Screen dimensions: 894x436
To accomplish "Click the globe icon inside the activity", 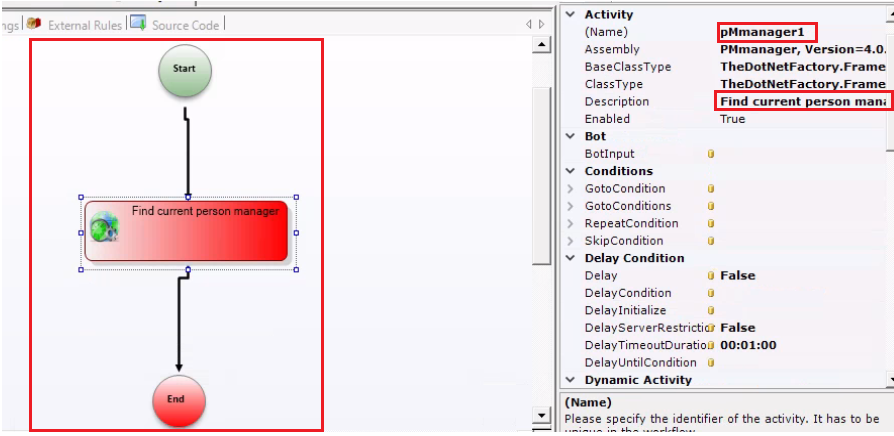I will pos(104,227).
